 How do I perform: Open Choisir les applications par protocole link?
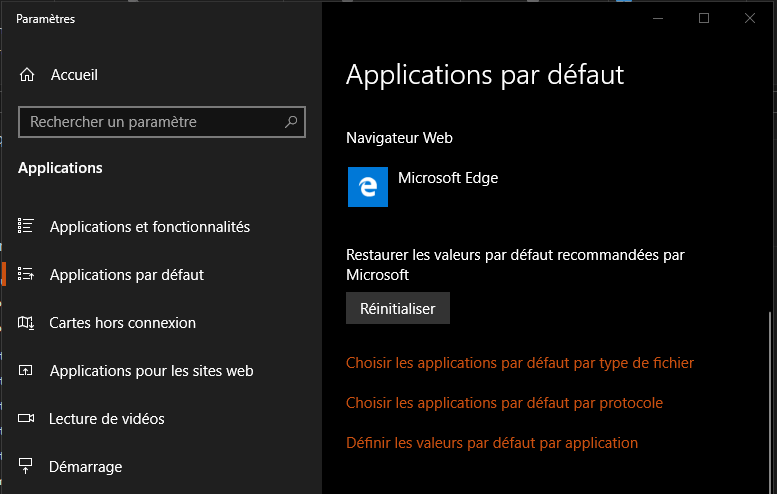(x=504, y=403)
